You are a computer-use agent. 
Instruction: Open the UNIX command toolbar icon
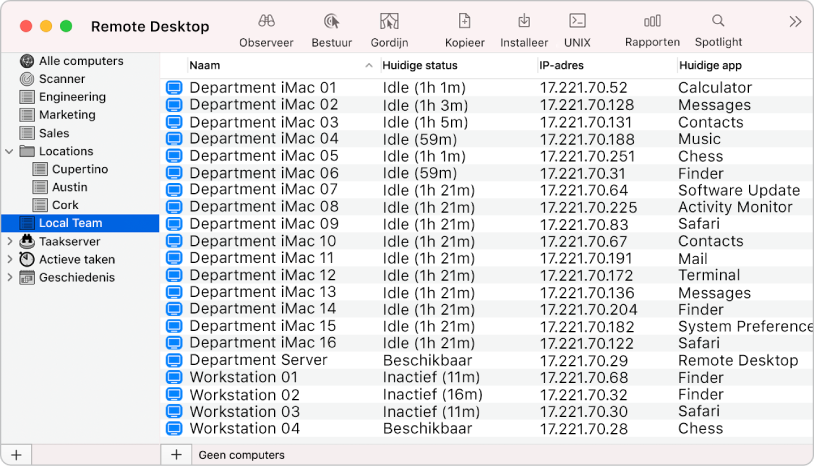(x=577, y=21)
